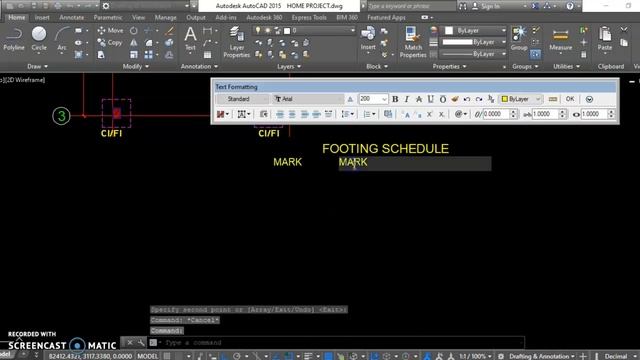This screenshot has width=640, height=360.
Task: Click the subscript button
Action: (x=441, y=114)
